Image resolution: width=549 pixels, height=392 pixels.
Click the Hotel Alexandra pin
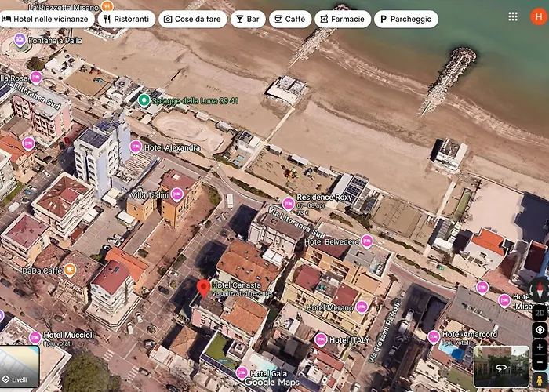[136, 147]
